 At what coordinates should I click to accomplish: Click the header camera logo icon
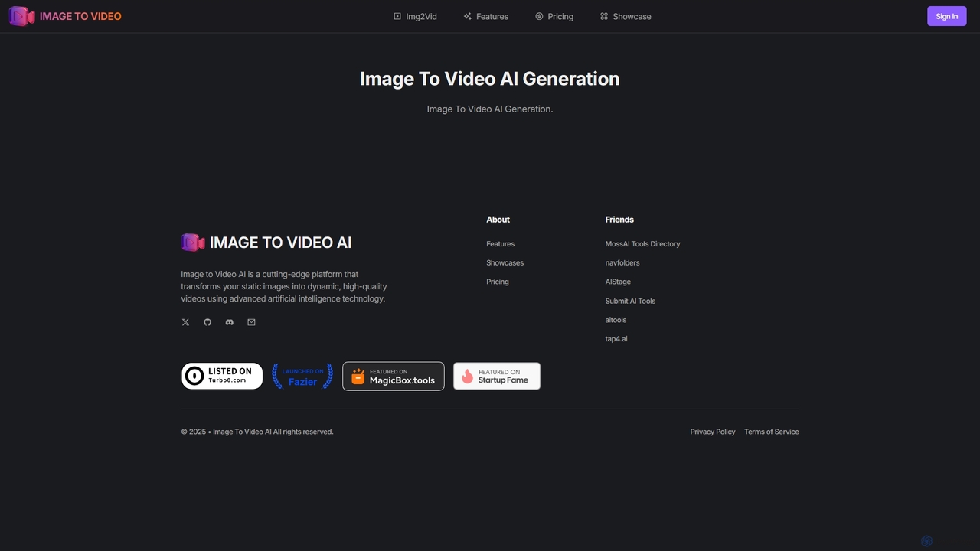(21, 16)
